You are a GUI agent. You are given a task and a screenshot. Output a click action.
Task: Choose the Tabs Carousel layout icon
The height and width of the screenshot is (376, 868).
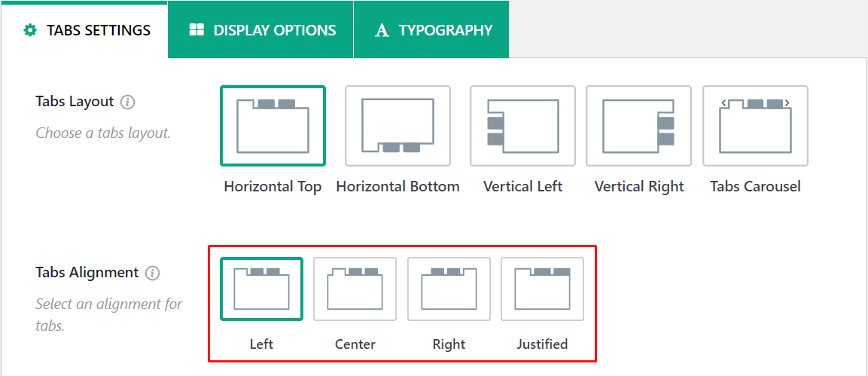click(x=755, y=126)
